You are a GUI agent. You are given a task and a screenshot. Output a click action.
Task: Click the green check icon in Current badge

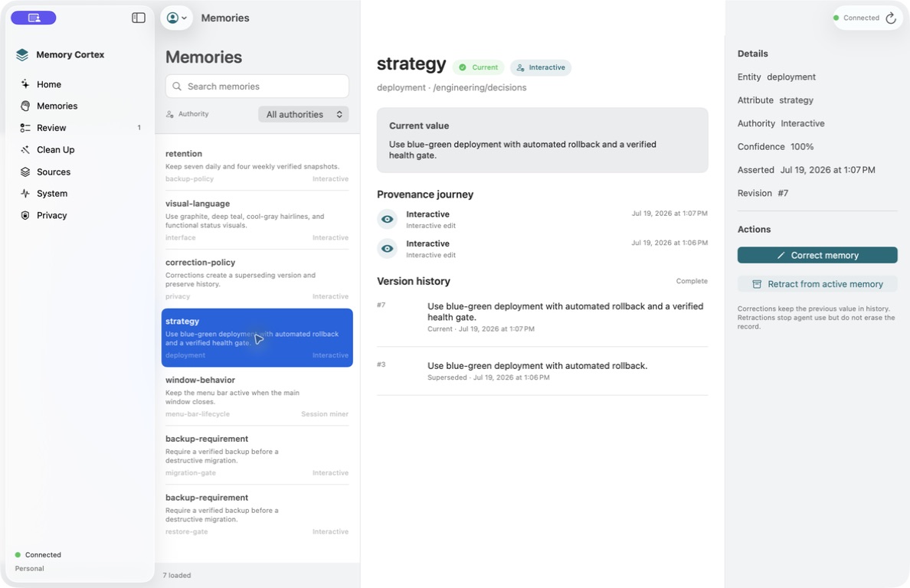(463, 67)
